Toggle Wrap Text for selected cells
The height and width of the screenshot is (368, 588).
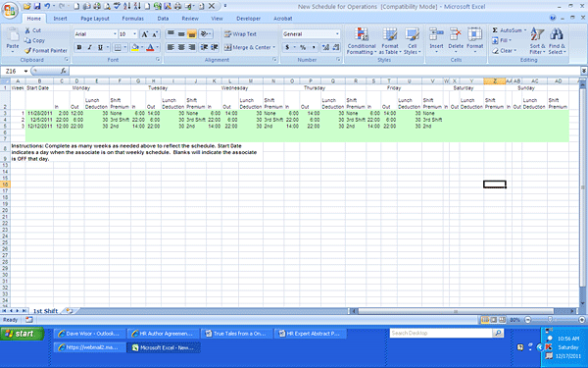[240, 34]
